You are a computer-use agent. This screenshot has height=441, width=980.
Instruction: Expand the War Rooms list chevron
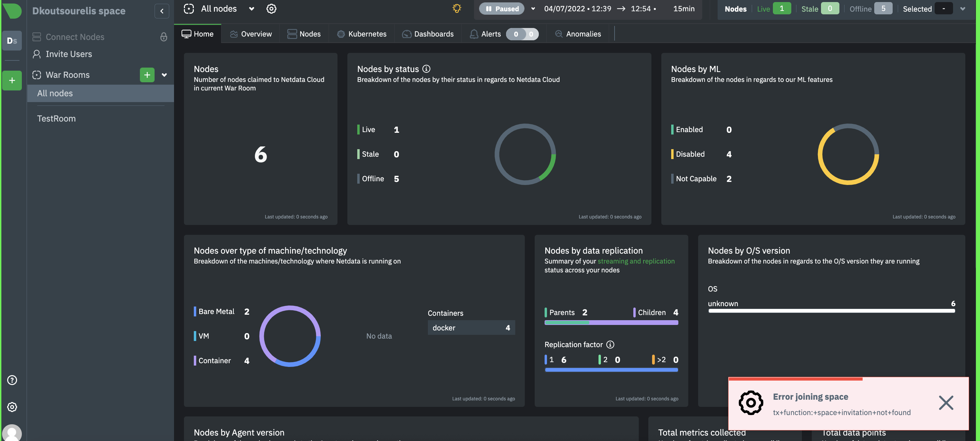pos(164,75)
